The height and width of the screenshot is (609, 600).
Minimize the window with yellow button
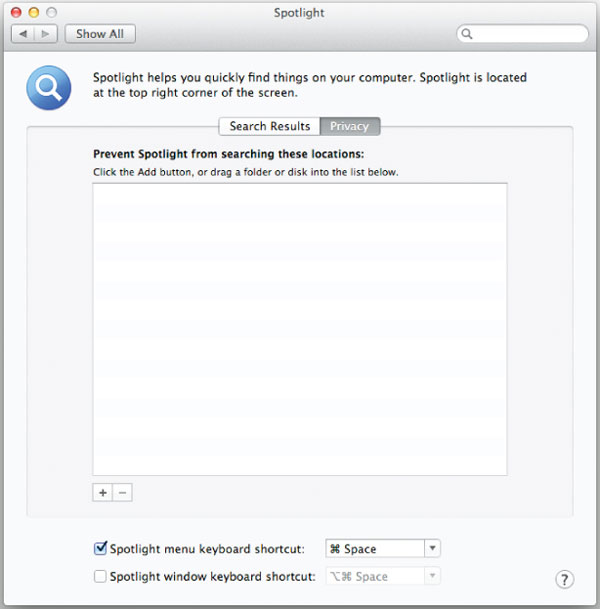pyautogui.click(x=34, y=12)
